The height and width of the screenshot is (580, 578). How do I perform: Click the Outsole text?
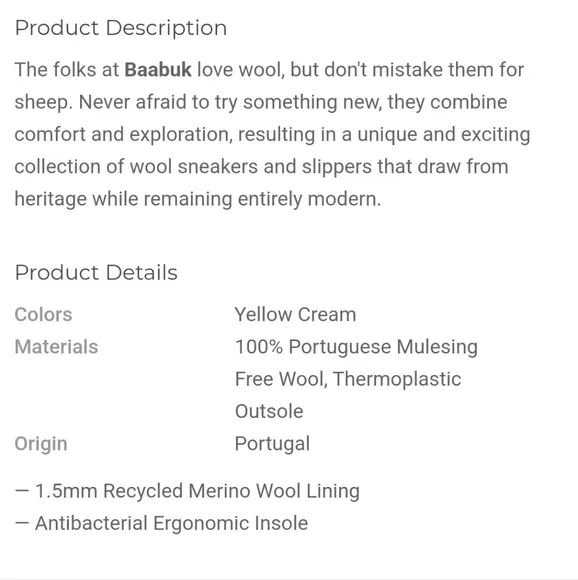(269, 411)
